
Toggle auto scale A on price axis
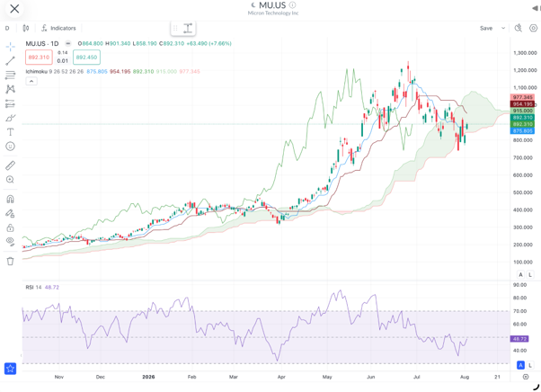point(520,275)
